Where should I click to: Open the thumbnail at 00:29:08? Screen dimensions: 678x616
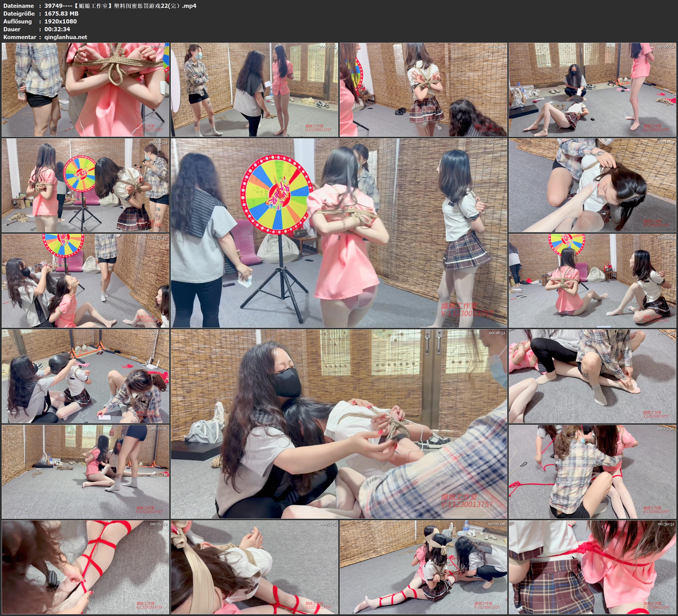[x=424, y=567]
